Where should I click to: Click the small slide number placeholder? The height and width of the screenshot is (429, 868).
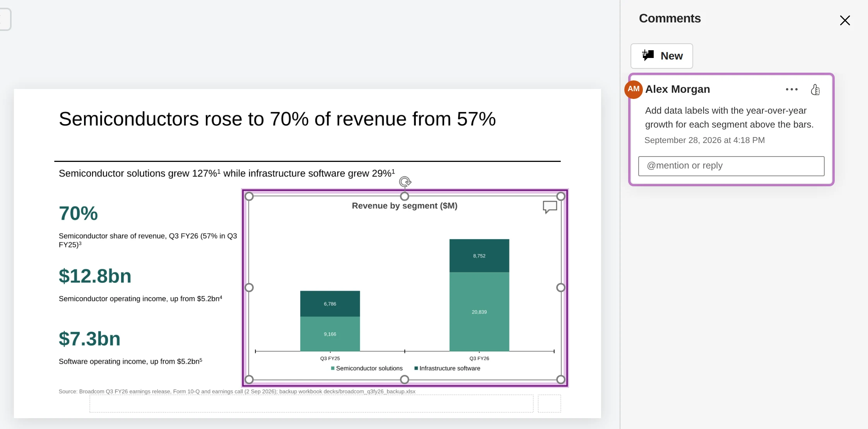click(x=549, y=403)
